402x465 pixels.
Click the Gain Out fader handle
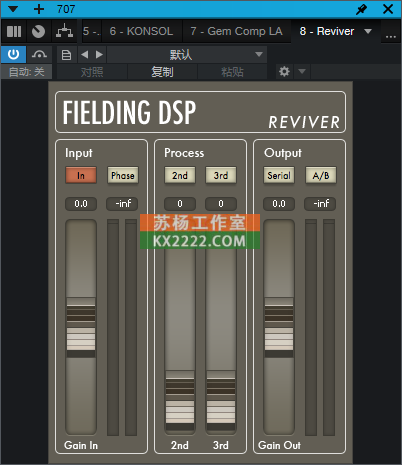tap(279, 328)
